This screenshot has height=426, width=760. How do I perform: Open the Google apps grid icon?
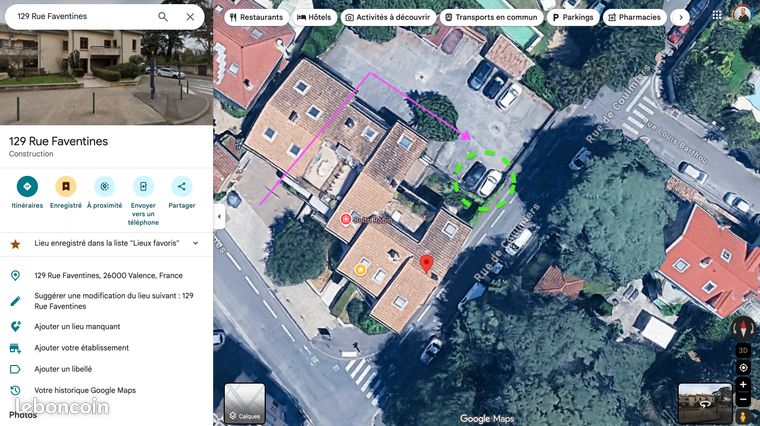point(717,15)
